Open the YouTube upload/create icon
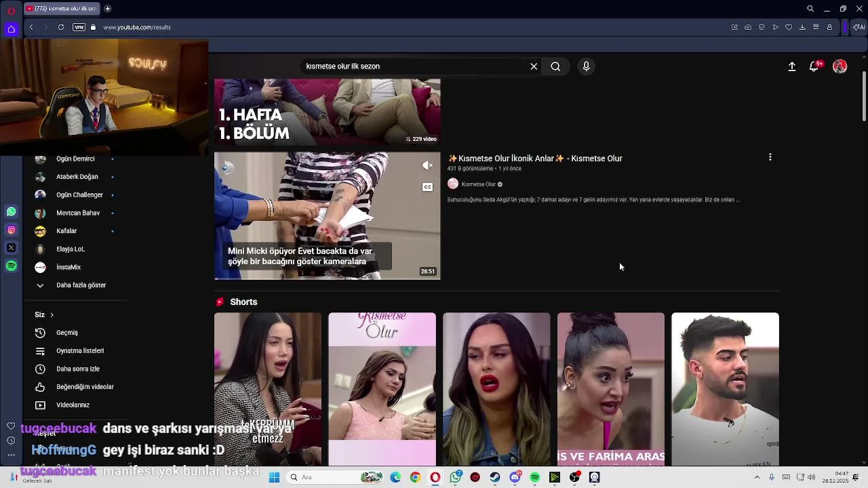The height and width of the screenshot is (488, 868). [x=791, y=66]
